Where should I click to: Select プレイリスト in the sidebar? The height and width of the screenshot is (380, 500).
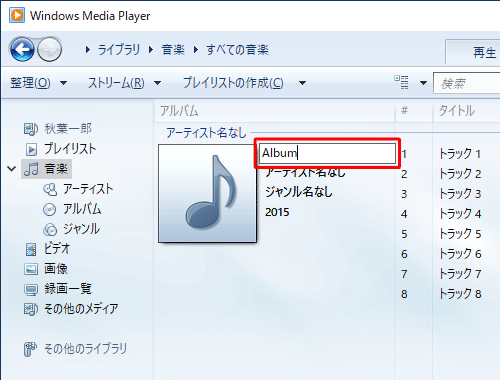61,149
